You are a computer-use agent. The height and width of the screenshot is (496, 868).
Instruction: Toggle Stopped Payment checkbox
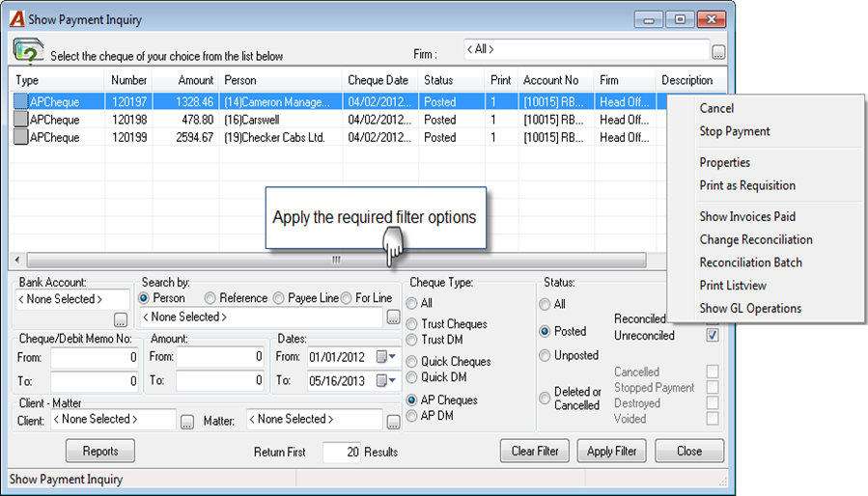713,387
